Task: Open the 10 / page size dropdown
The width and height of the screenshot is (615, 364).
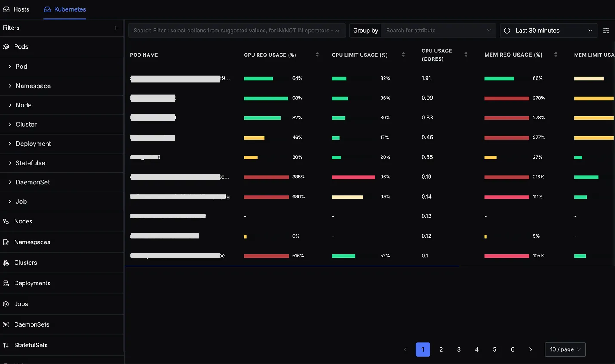Action: 565,349
